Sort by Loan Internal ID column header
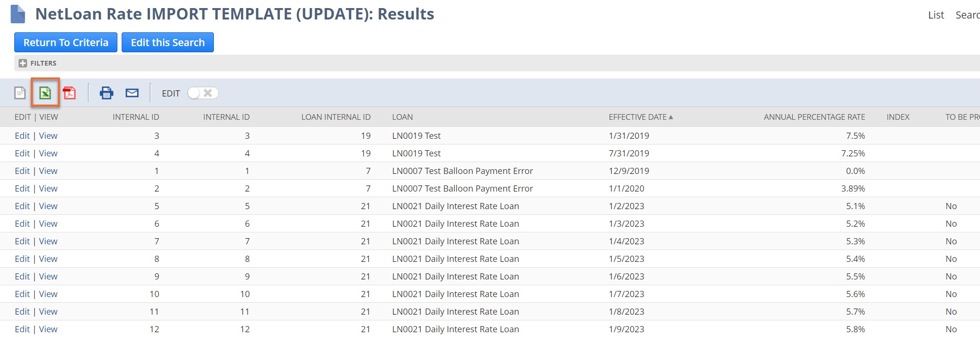This screenshot has height=337, width=980. pyautogui.click(x=336, y=117)
